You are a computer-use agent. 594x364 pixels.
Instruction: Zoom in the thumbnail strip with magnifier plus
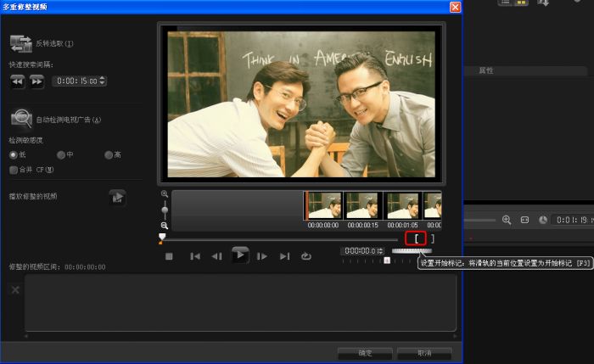coord(164,193)
